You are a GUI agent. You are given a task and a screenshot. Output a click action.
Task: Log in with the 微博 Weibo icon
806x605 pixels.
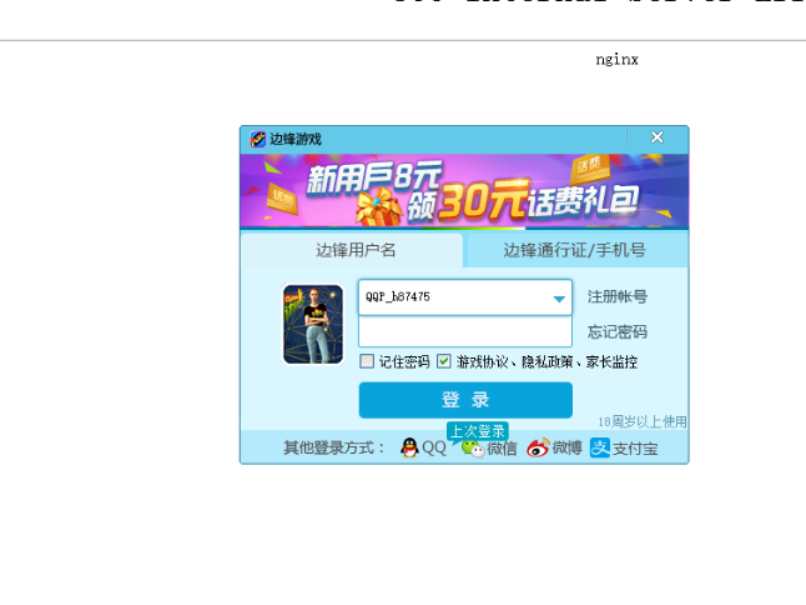538,448
